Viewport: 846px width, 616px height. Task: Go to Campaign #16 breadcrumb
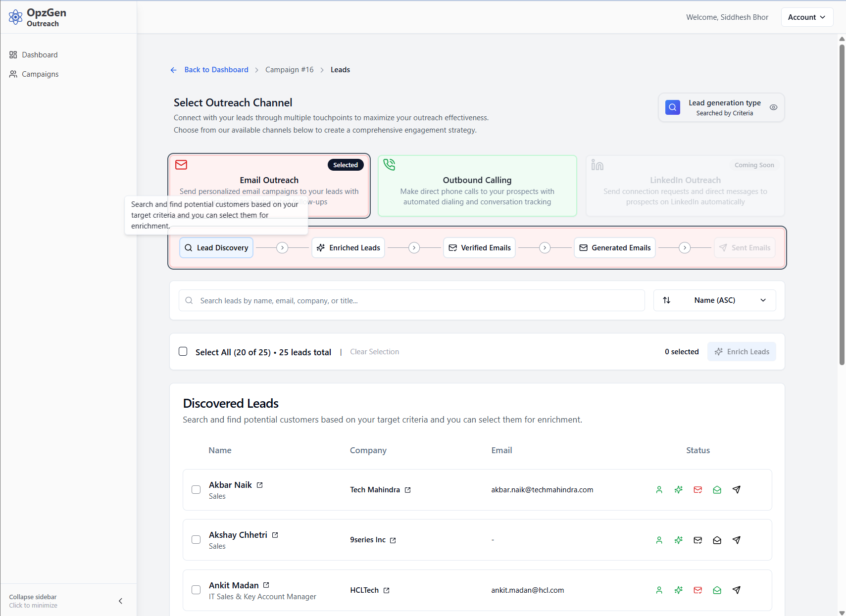pyautogui.click(x=290, y=70)
